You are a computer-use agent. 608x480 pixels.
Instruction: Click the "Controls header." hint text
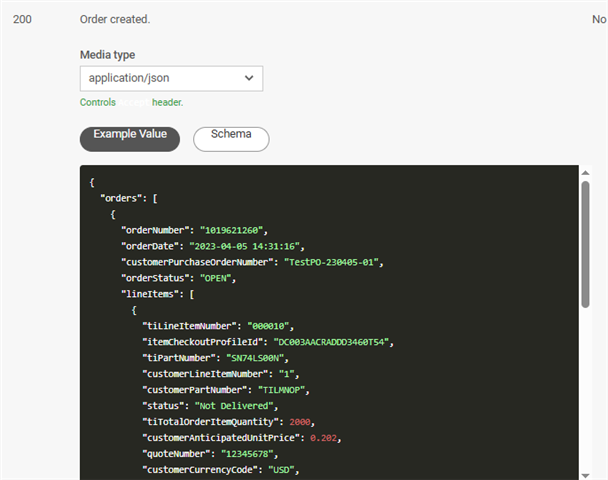[131, 102]
